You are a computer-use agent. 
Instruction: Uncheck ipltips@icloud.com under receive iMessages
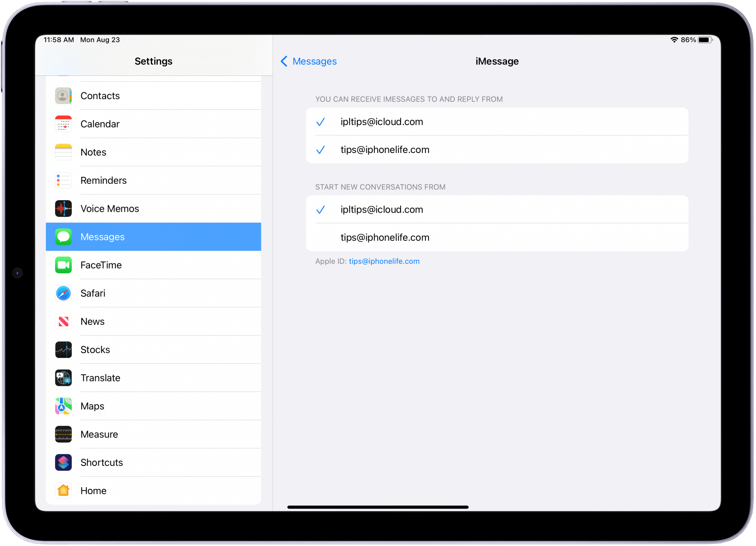click(498, 122)
